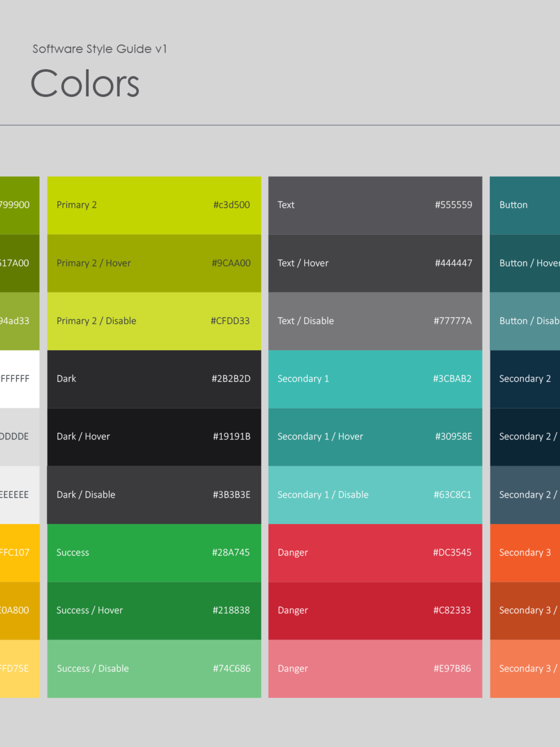The image size is (560, 747).
Task: Select the Success swatch #28A745
Action: [x=154, y=553]
